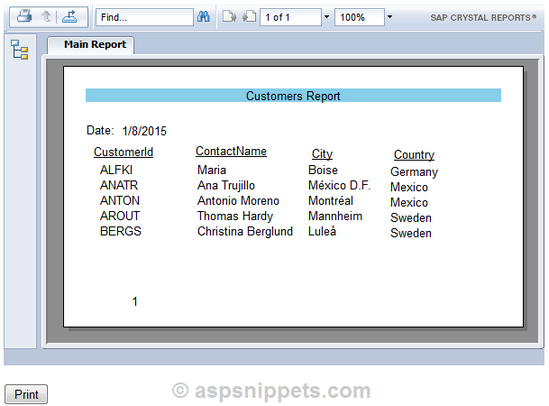Open the zoom level dropdown arrow
Screen dimensions: 549x406
click(x=389, y=16)
